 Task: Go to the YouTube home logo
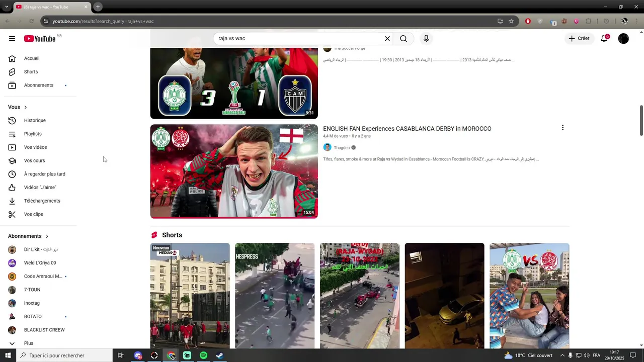[40, 39]
